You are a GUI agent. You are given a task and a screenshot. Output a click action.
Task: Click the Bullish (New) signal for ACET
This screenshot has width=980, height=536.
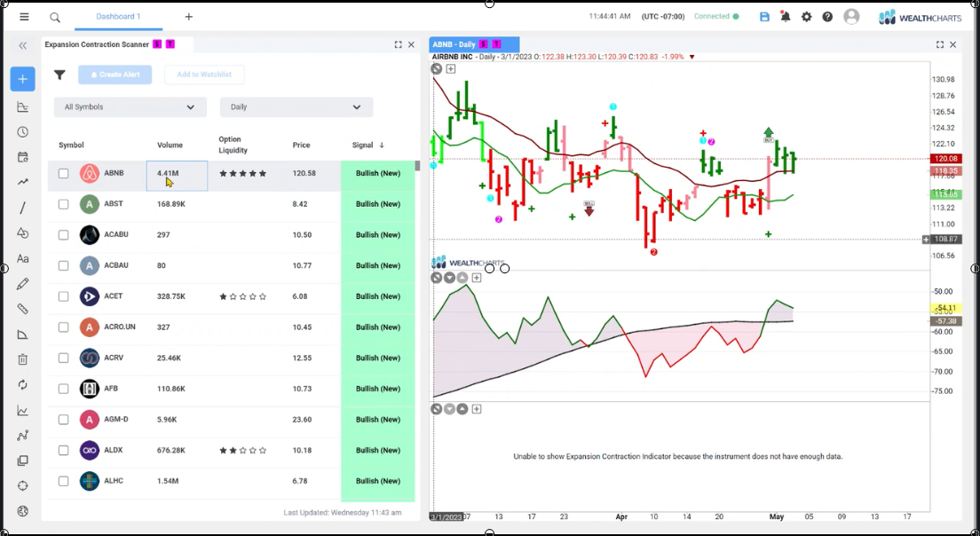[x=378, y=296]
